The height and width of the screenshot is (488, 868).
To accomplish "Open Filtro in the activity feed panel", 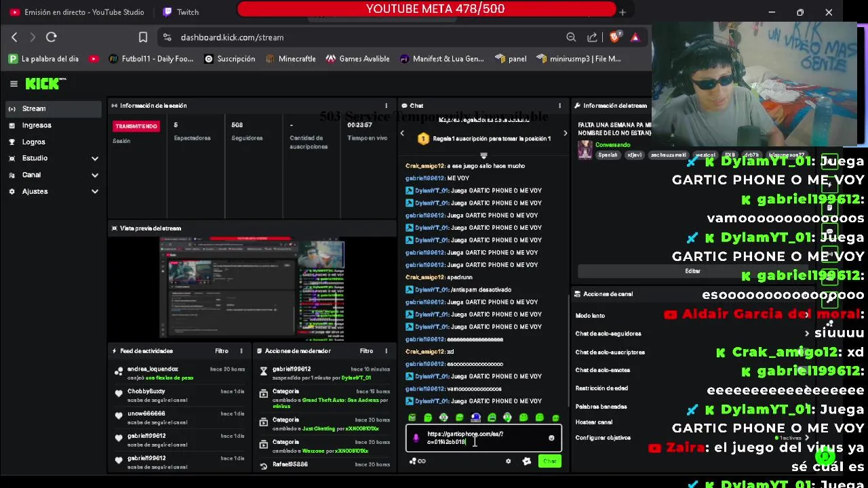I will [222, 351].
